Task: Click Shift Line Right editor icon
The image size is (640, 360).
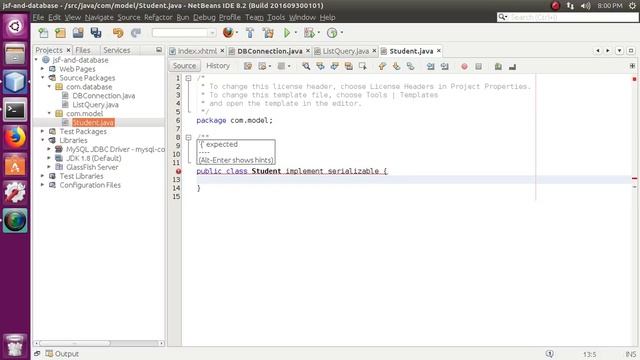Action: (x=444, y=66)
